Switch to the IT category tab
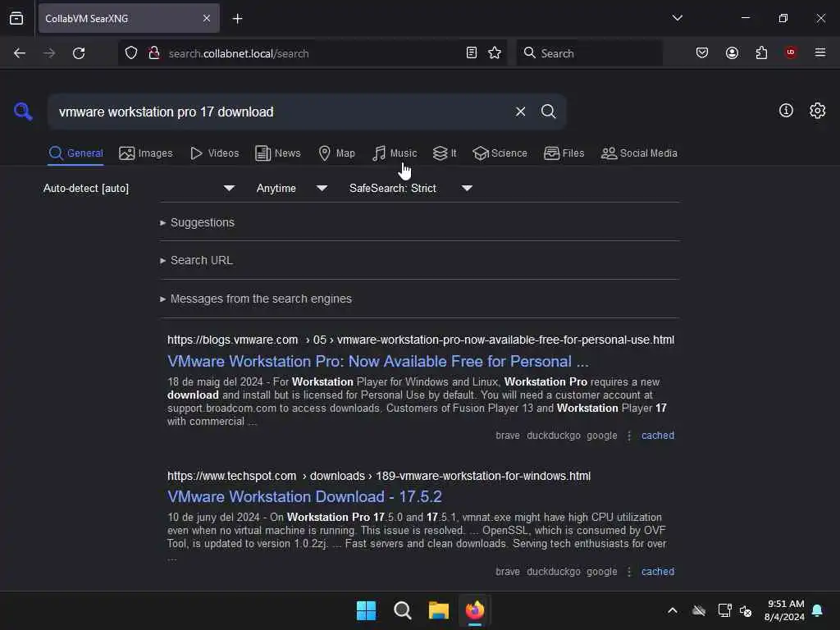Image resolution: width=840 pixels, height=630 pixels. click(x=445, y=153)
